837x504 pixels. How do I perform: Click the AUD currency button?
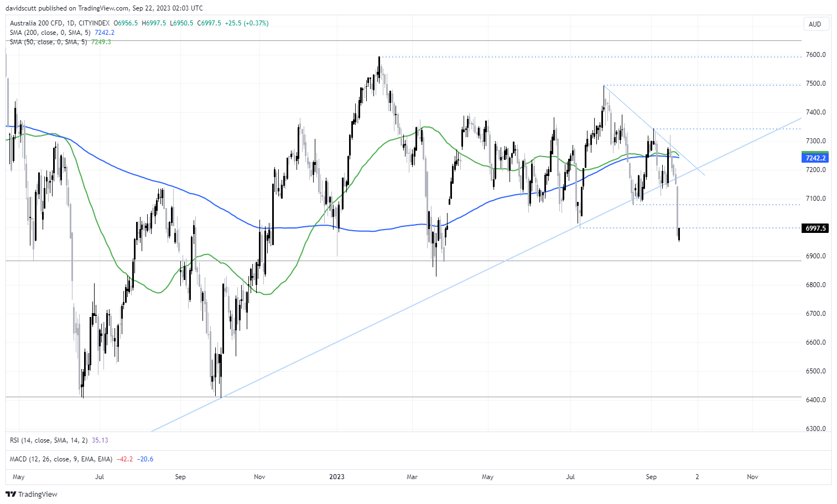coord(815,24)
